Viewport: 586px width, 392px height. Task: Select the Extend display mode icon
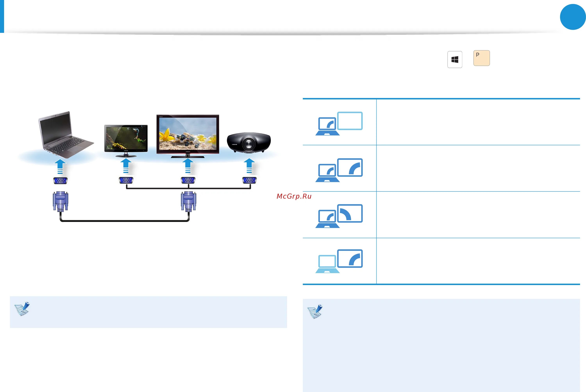(x=339, y=216)
